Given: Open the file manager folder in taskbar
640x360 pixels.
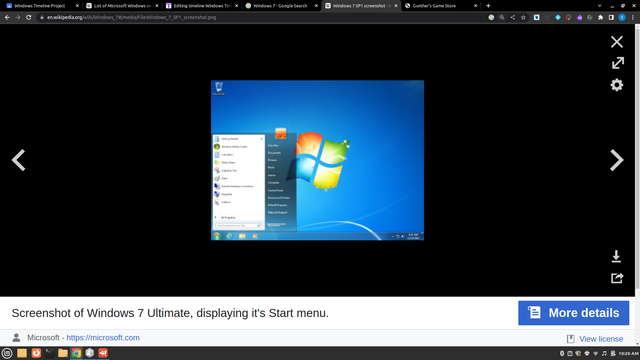Looking at the screenshot, I should (63, 353).
